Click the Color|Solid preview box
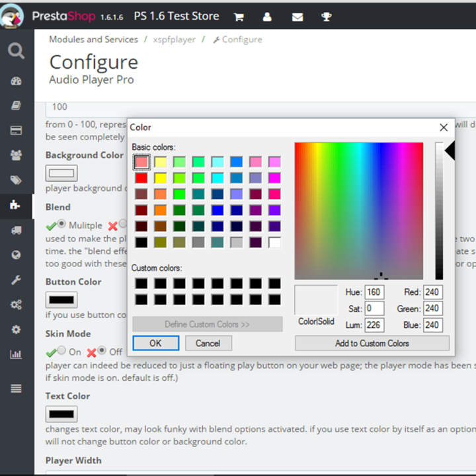 (x=316, y=300)
